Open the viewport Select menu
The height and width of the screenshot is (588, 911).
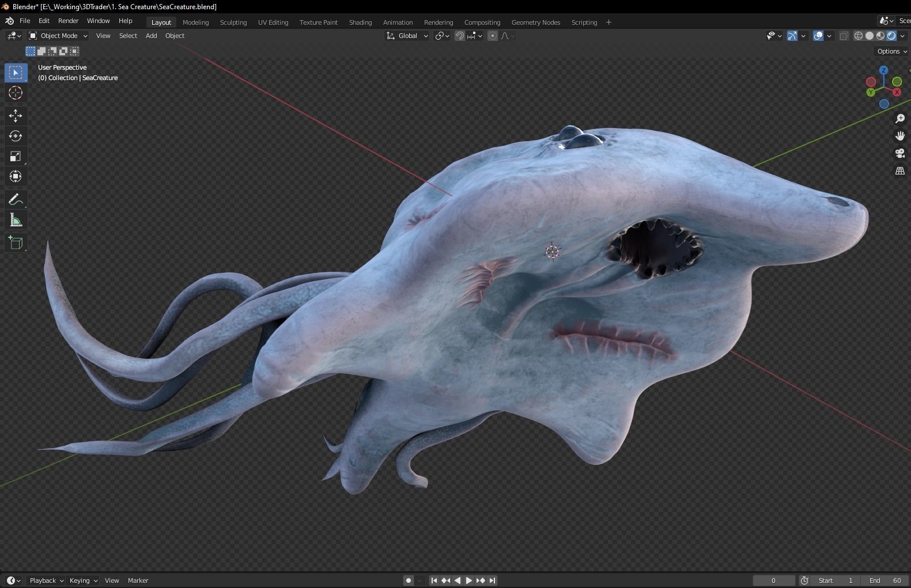[128, 36]
